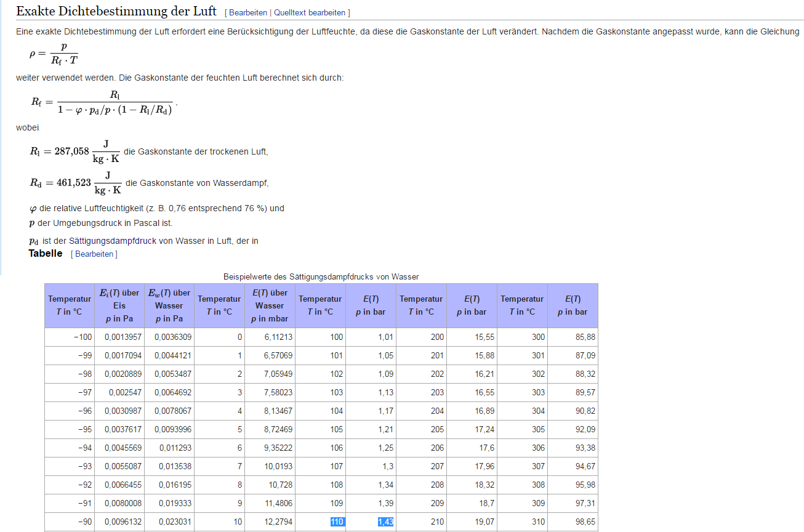Image resolution: width=804 pixels, height=532 pixels.
Task: Click the Beispielwerte des Sättigungsdampfdrucks table caption
Action: click(321, 277)
